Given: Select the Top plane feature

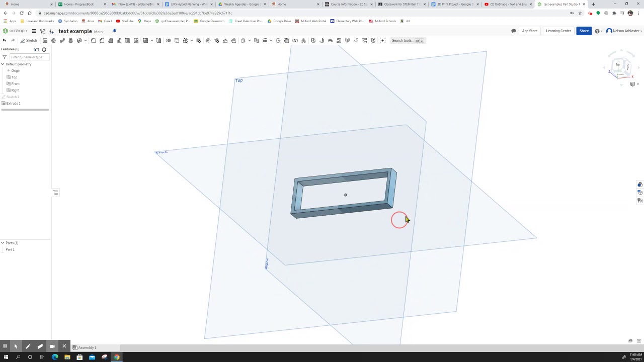Looking at the screenshot, I should coord(14,77).
